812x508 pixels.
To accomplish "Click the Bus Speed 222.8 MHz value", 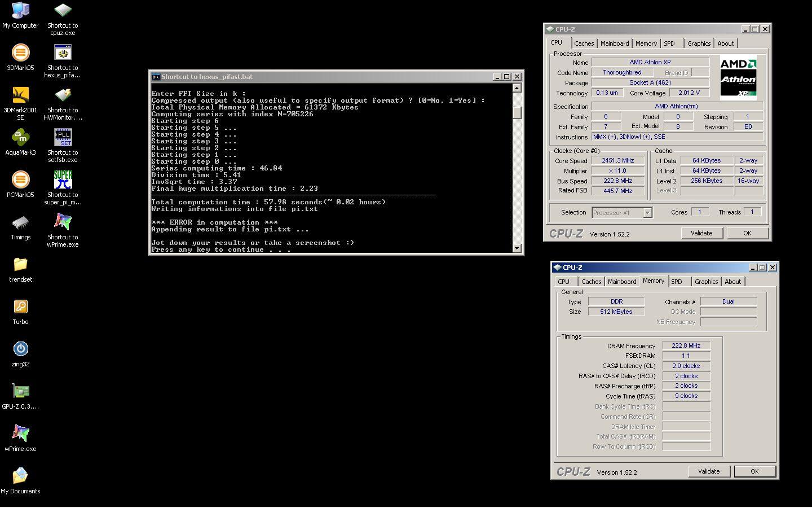I will coord(618,181).
